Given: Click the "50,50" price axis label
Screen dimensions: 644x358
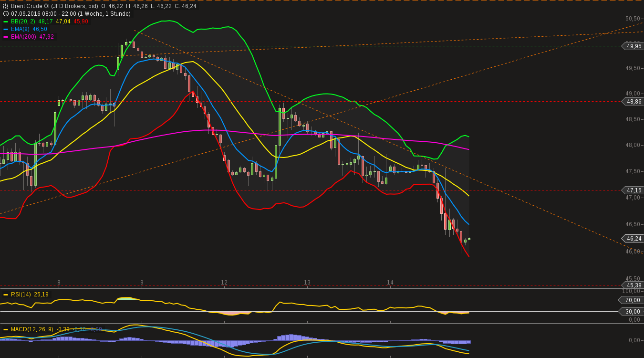Looking at the screenshot, I should (633, 19).
